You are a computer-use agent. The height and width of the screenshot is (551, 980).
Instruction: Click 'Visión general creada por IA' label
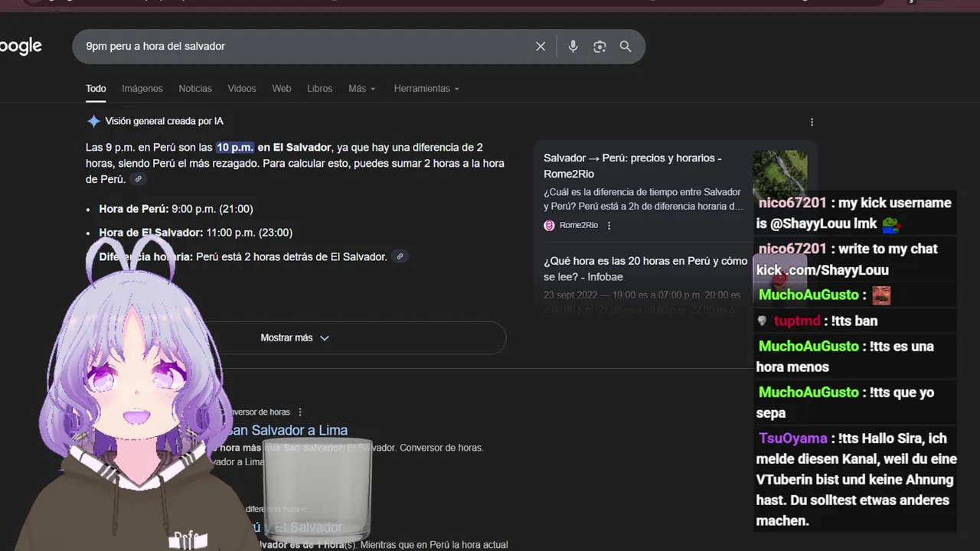click(165, 121)
